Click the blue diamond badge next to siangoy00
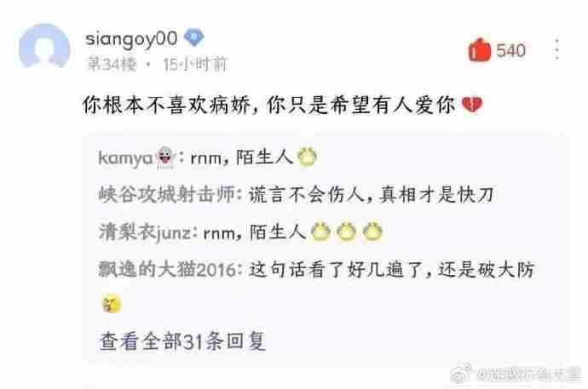This screenshot has height=389, width=588. pos(194,37)
